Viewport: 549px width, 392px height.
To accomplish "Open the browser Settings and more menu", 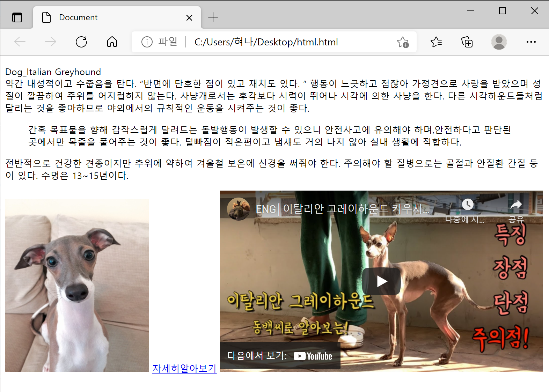I will [531, 42].
